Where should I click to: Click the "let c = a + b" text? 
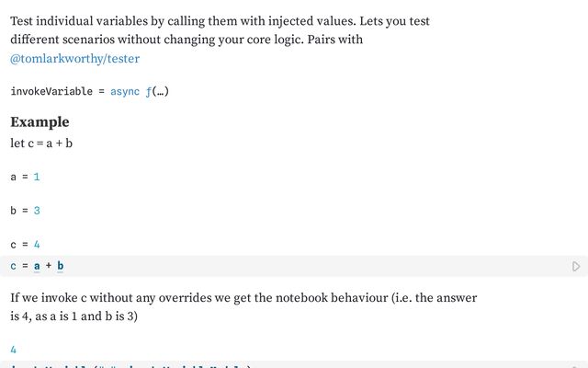41,144
